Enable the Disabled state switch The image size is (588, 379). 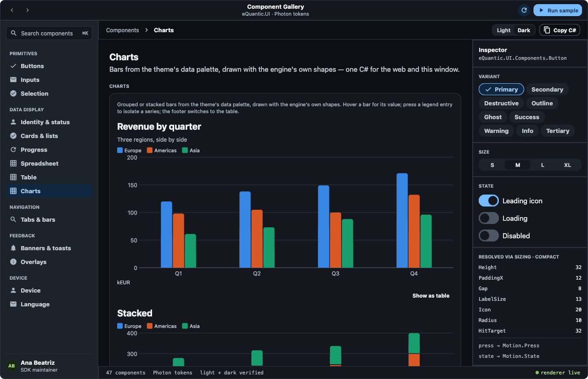pos(489,235)
